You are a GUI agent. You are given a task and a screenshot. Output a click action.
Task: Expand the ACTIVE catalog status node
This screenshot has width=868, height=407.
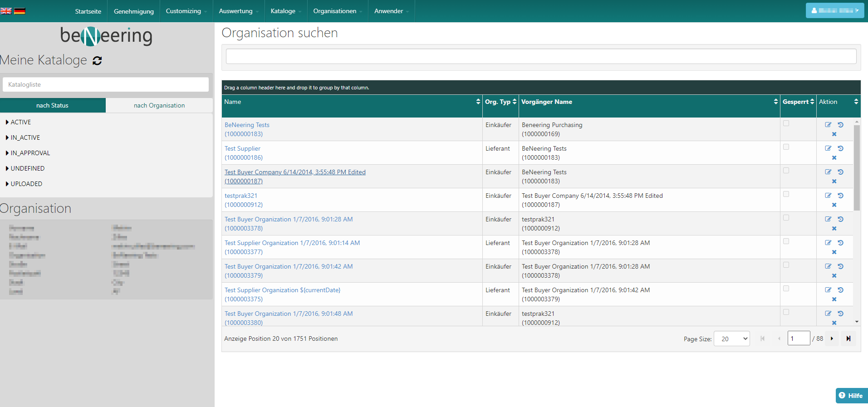[7, 122]
